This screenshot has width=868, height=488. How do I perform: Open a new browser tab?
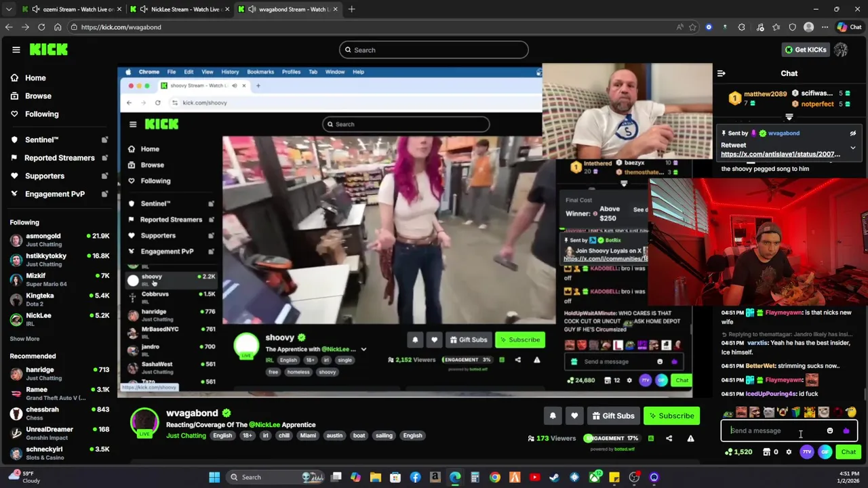point(351,9)
